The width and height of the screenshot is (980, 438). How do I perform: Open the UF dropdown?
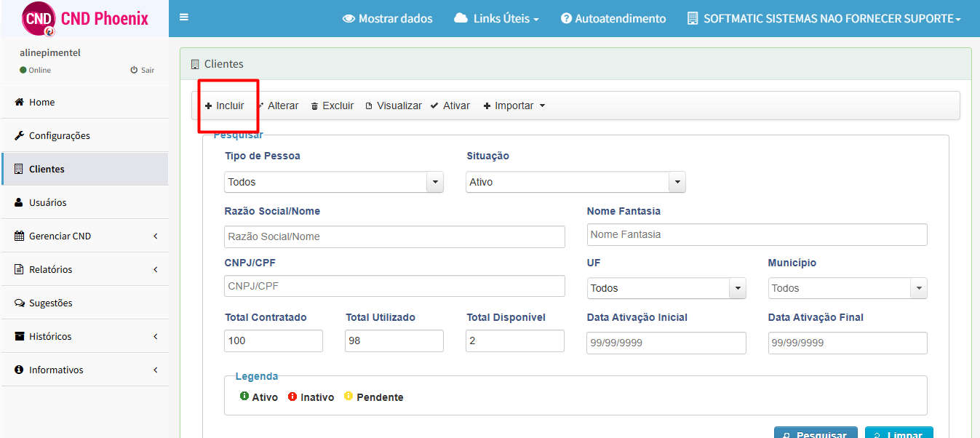pos(666,288)
